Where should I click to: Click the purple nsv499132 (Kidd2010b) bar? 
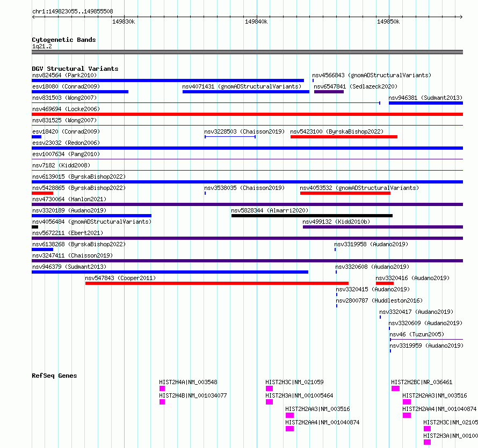383,227
